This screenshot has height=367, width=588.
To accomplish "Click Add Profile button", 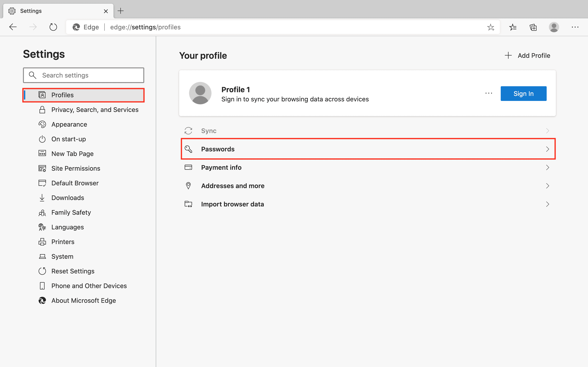I will click(x=528, y=56).
